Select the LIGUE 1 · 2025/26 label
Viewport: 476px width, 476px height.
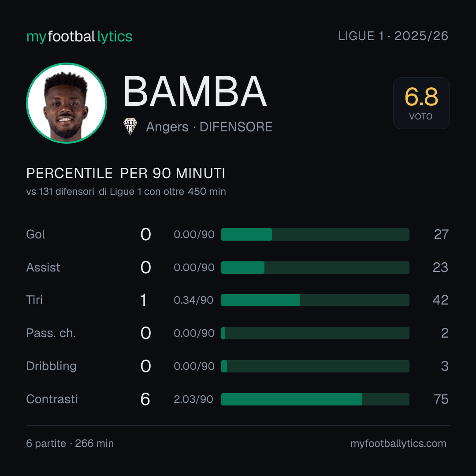click(x=393, y=36)
